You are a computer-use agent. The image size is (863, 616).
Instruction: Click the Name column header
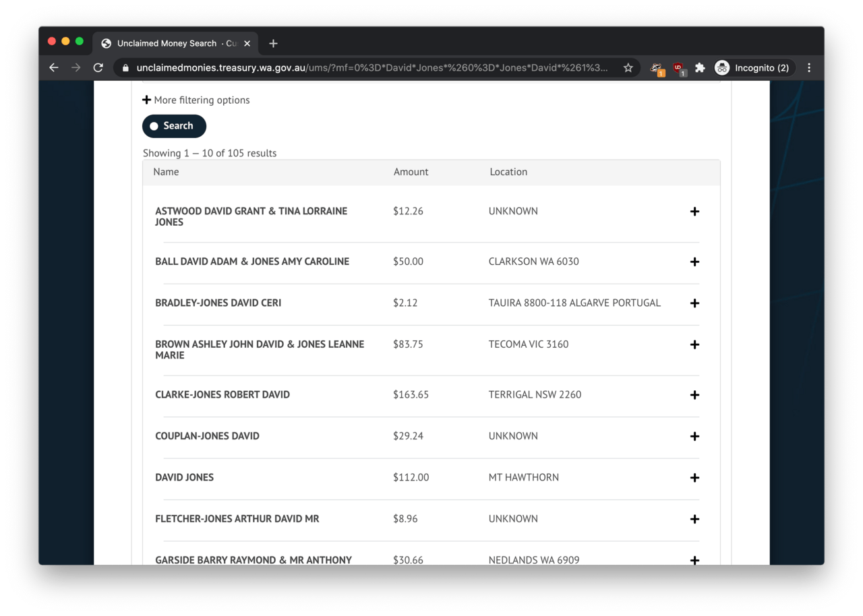coord(166,172)
